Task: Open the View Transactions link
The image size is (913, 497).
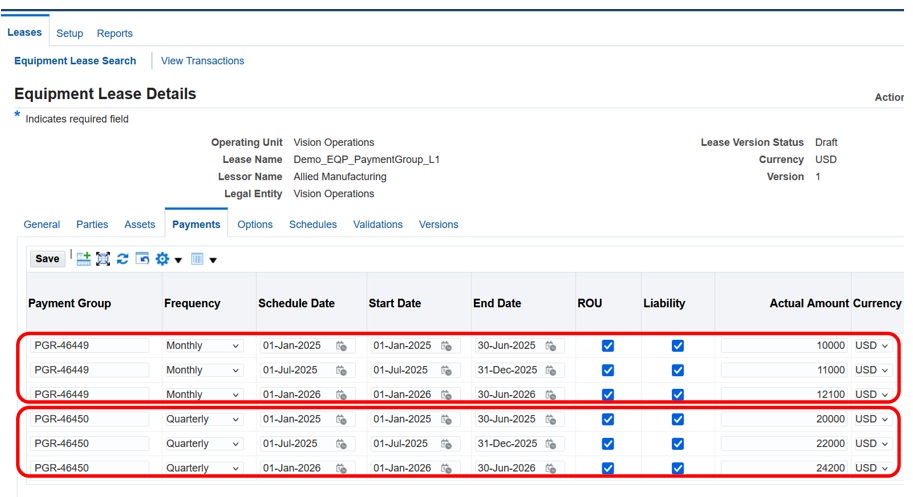Action: pos(203,61)
